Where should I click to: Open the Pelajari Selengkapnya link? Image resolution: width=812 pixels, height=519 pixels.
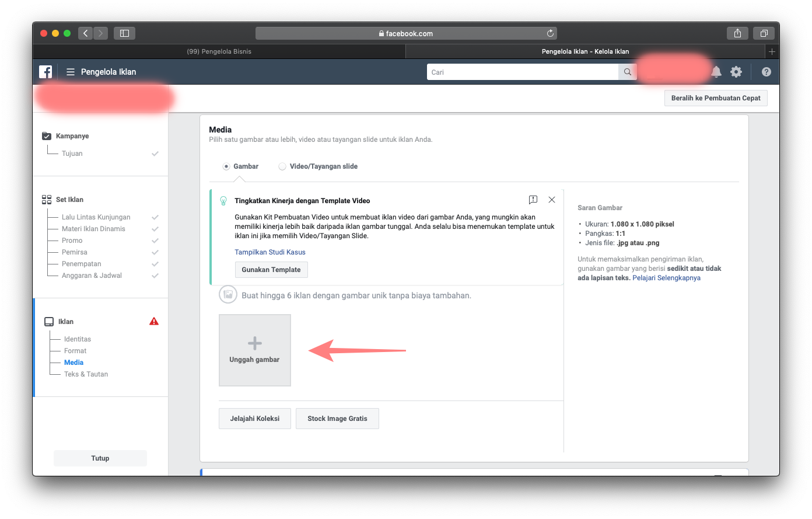666,278
